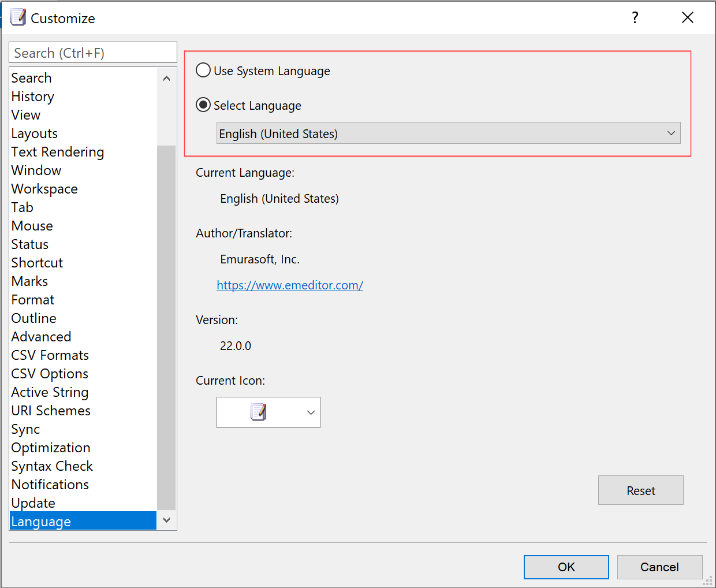Click the category list scroll up arrow
Screen dimensions: 716x588
click(166, 78)
